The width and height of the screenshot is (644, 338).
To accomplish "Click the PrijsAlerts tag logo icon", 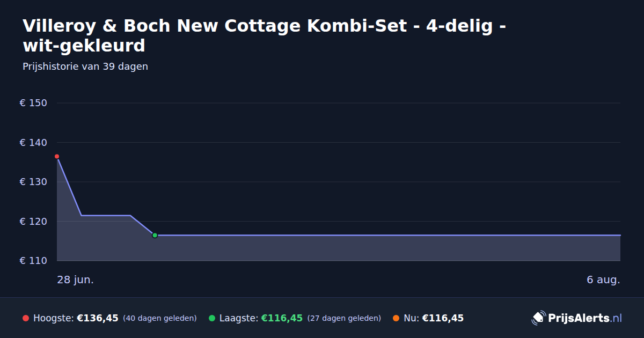I will (538, 318).
